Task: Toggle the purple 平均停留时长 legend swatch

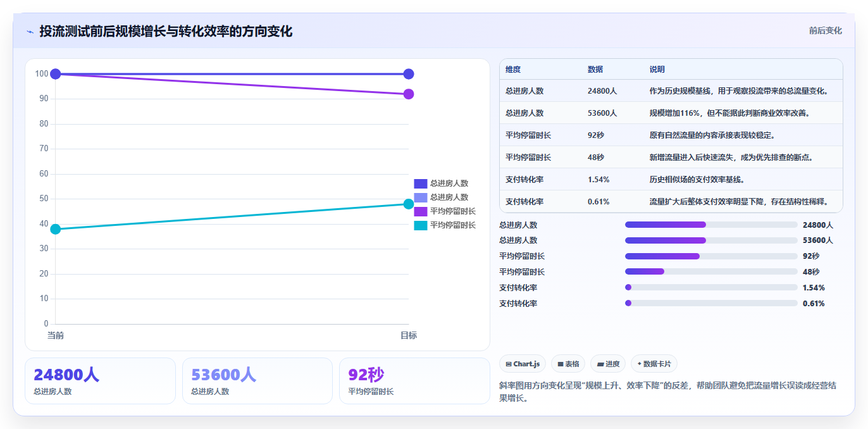Action: click(x=421, y=211)
